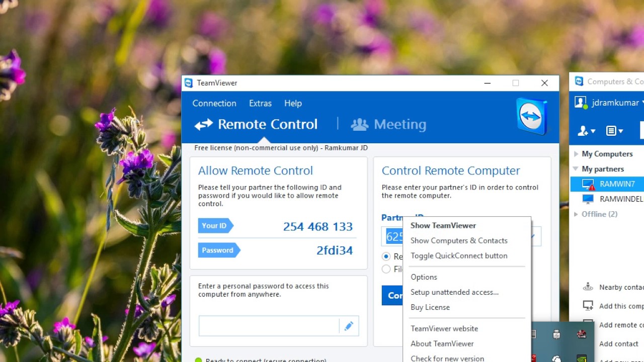This screenshot has height=362, width=644.
Task: Switch to the Meeting tab
Action: tap(388, 124)
